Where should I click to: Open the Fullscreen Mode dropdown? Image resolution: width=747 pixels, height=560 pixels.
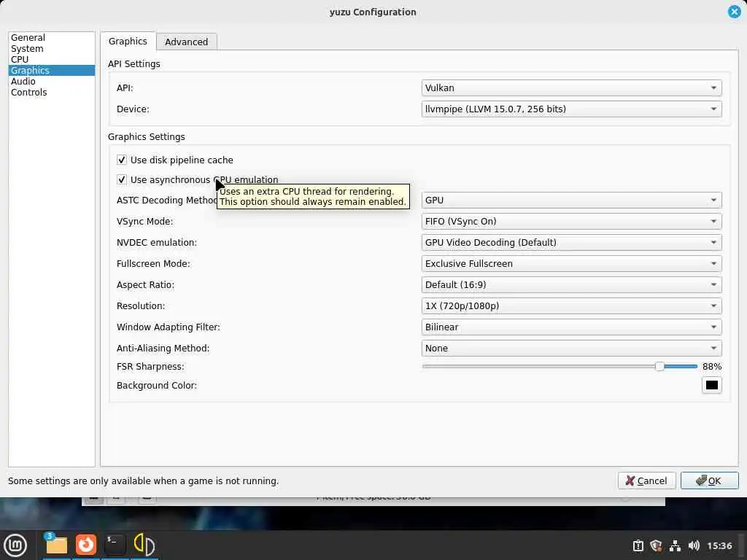[x=571, y=263]
